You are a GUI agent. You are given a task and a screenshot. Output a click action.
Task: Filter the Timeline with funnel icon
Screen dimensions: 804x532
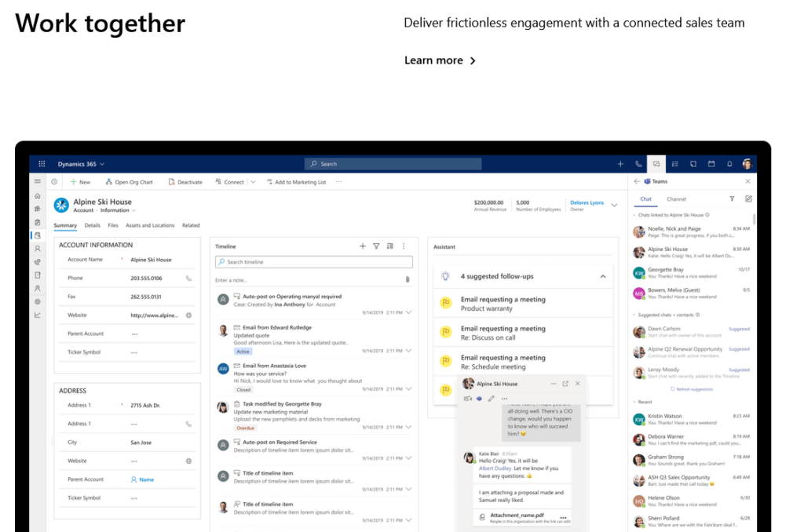[x=376, y=246]
